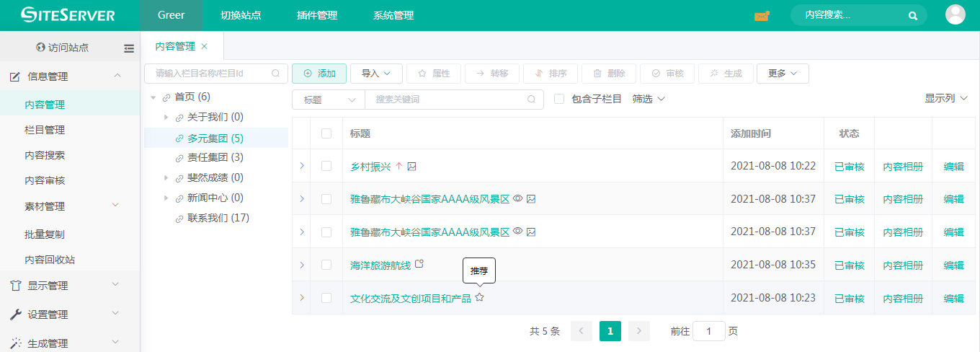The width and height of the screenshot is (980, 352).
Task: Open 系统管理 in top navigation
Action: [x=393, y=15]
